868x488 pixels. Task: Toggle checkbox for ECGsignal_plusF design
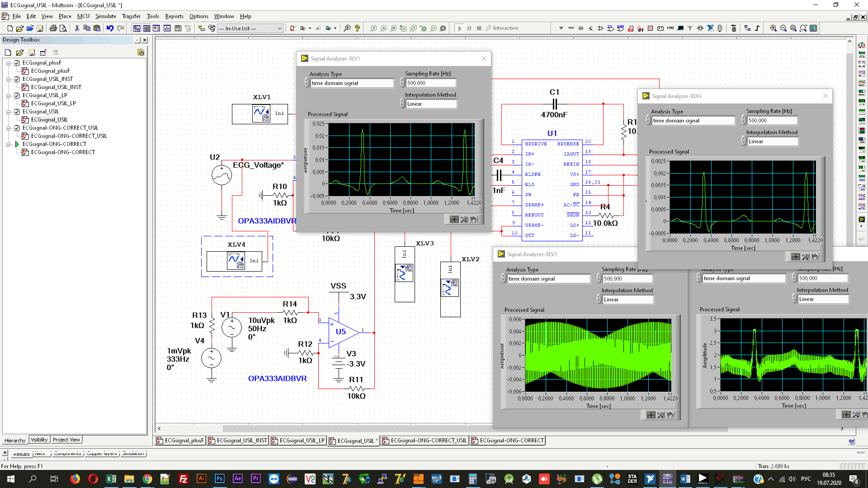pos(17,63)
